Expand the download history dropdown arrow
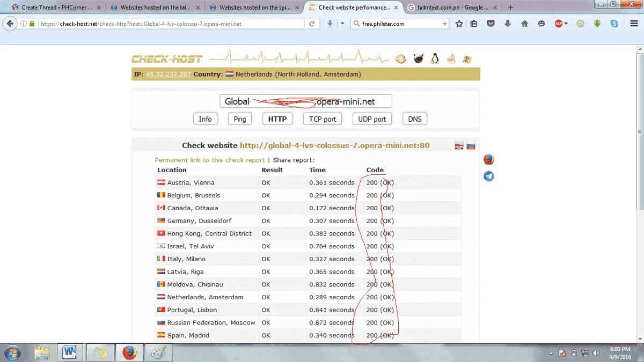644x362 pixels. [342, 24]
